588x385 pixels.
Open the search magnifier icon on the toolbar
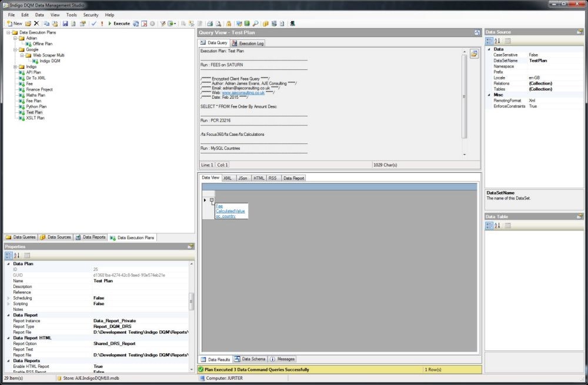tap(255, 24)
